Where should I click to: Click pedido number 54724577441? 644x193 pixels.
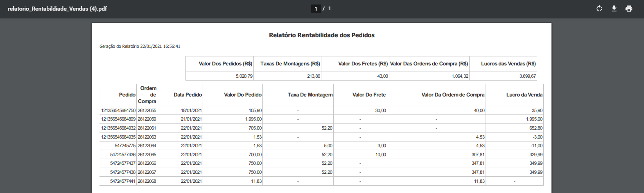[123, 181]
